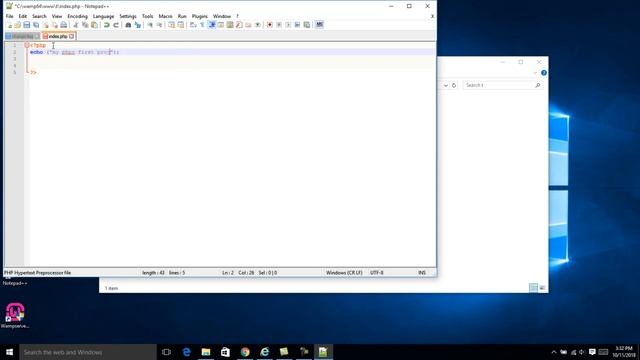Click Run Macro Multiple Times icon
This screenshot has height=360, width=640.
[297, 25]
